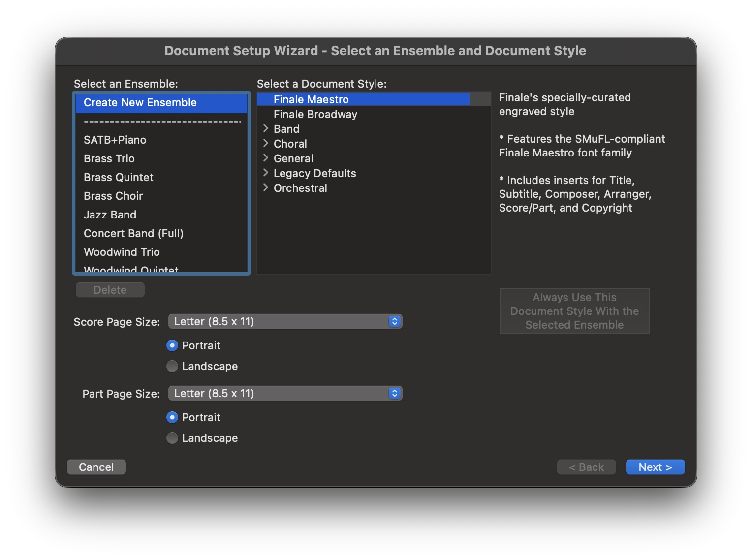Expand the General style category

(266, 158)
